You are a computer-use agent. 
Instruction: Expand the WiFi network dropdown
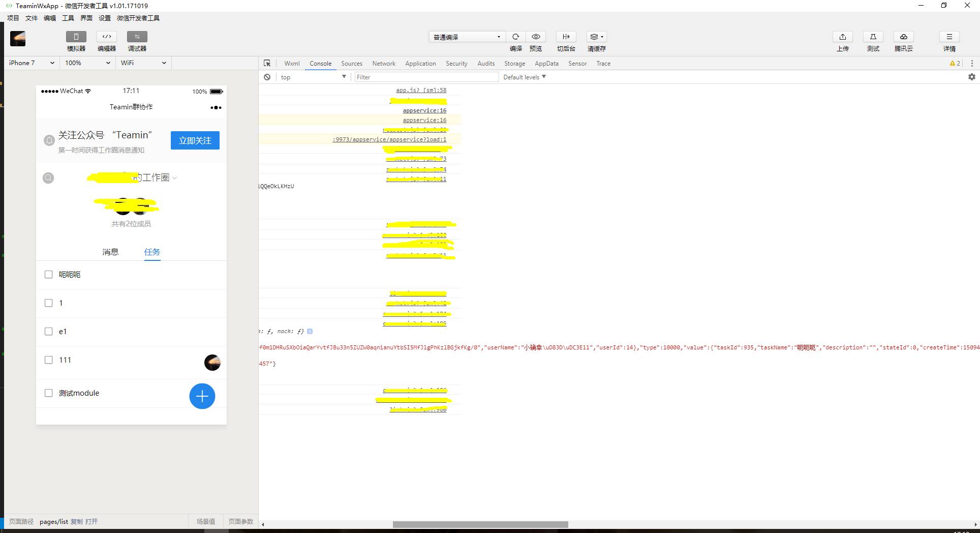click(143, 63)
